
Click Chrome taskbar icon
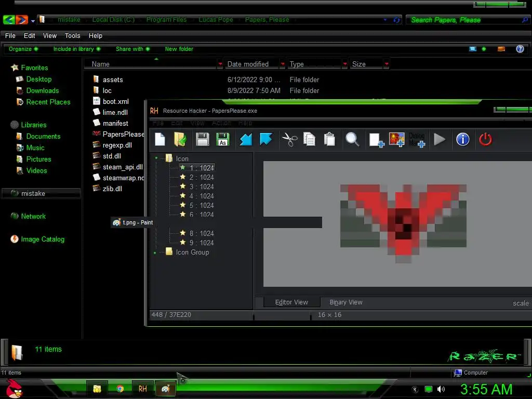(120, 389)
